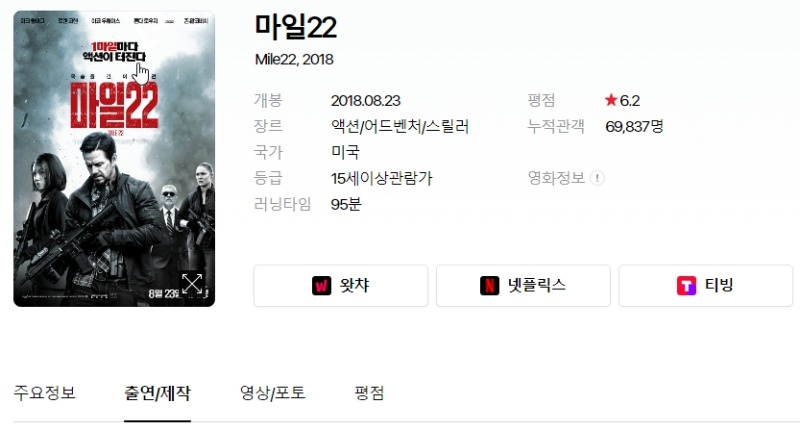Image resolution: width=800 pixels, height=430 pixels.
Task: Click the 영화정보 label
Action: tap(556, 178)
